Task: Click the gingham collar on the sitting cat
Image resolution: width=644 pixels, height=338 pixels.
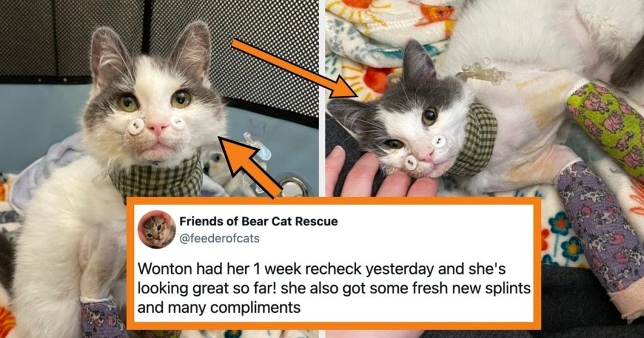Action: point(157,177)
